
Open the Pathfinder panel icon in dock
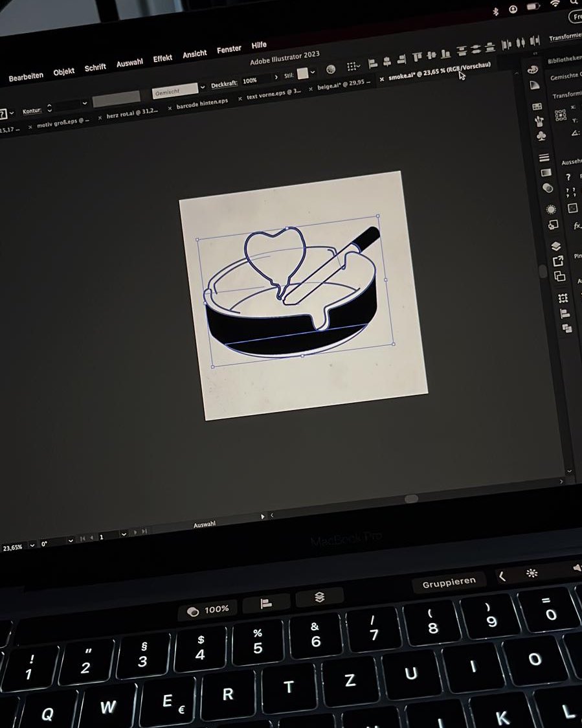[566, 329]
